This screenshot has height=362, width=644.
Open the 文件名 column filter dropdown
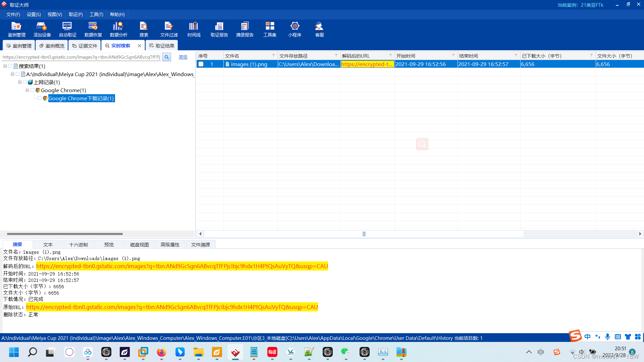[x=273, y=56]
